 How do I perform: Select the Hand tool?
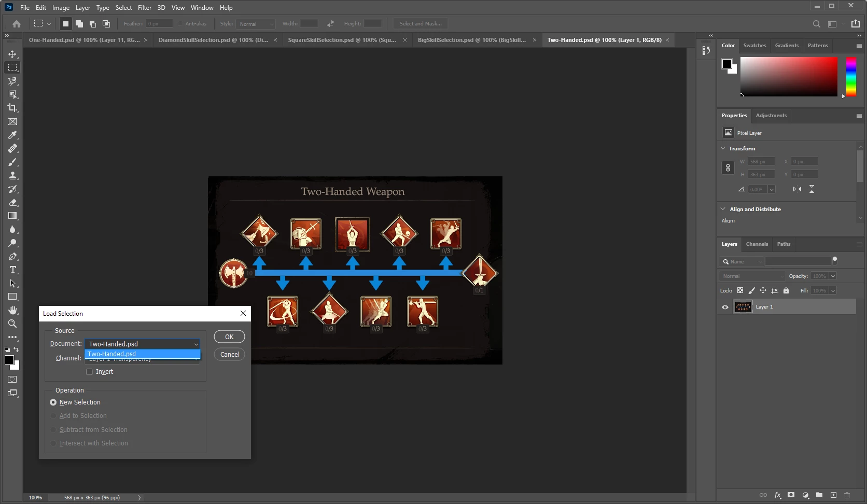point(12,310)
